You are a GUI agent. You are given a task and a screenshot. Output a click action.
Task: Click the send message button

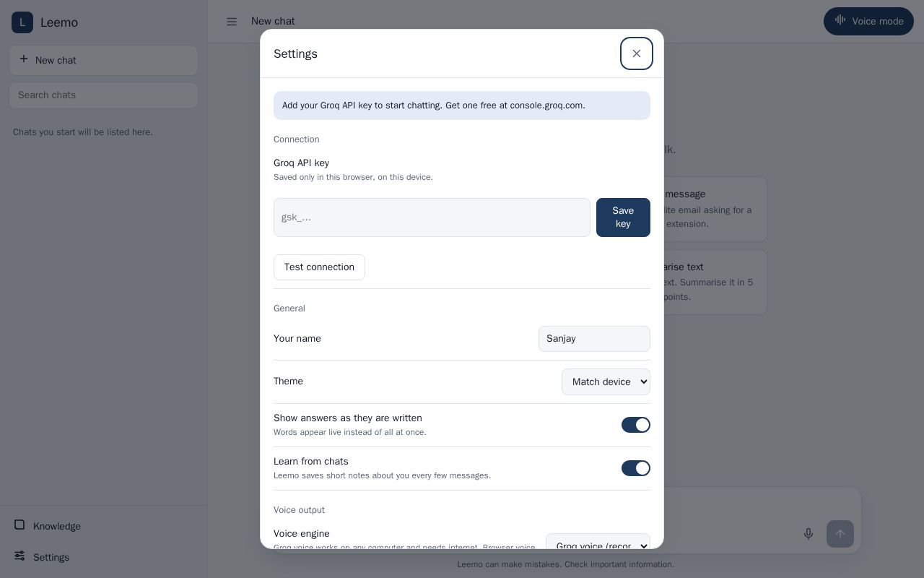840,534
